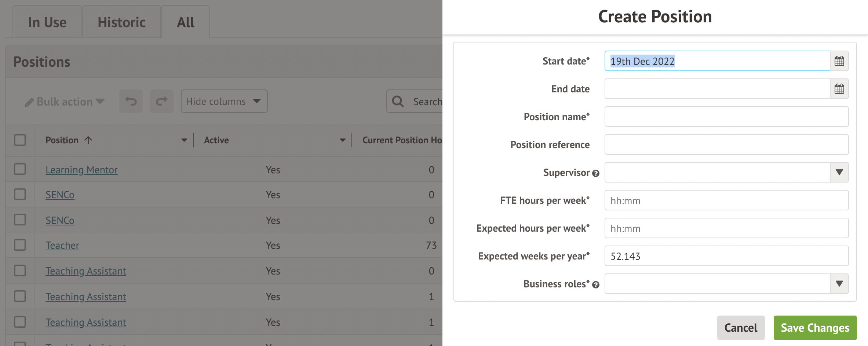Open the End date calendar picker
The height and width of the screenshot is (346, 868).
click(x=839, y=89)
